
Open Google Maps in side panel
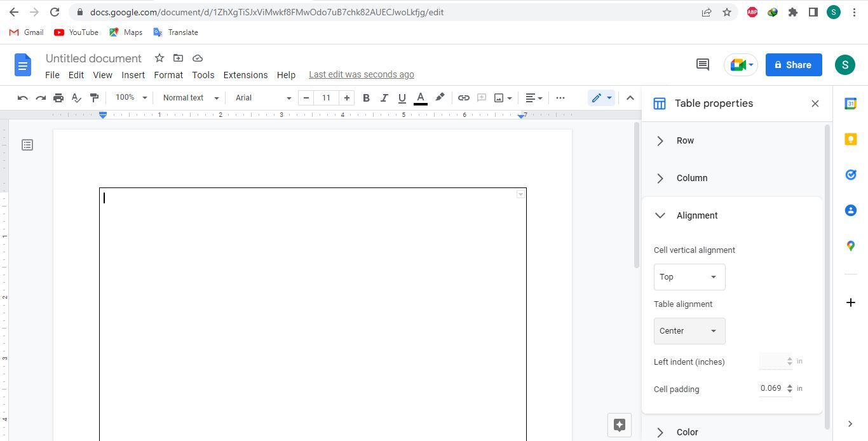click(x=850, y=246)
